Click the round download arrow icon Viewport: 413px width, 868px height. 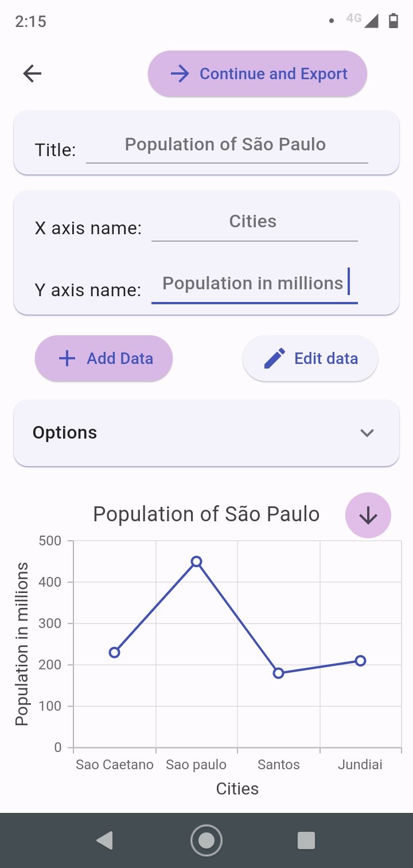click(368, 516)
